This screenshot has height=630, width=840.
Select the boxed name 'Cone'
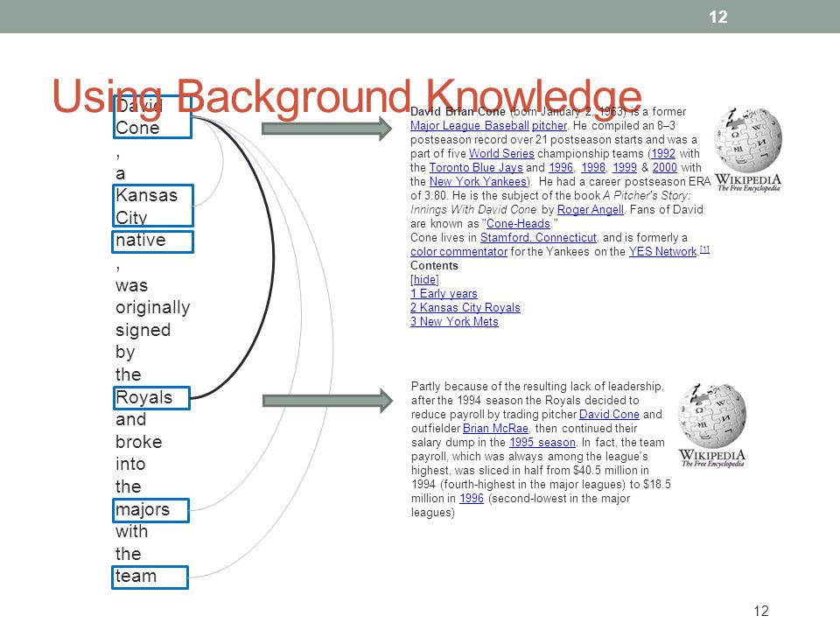pos(152,116)
